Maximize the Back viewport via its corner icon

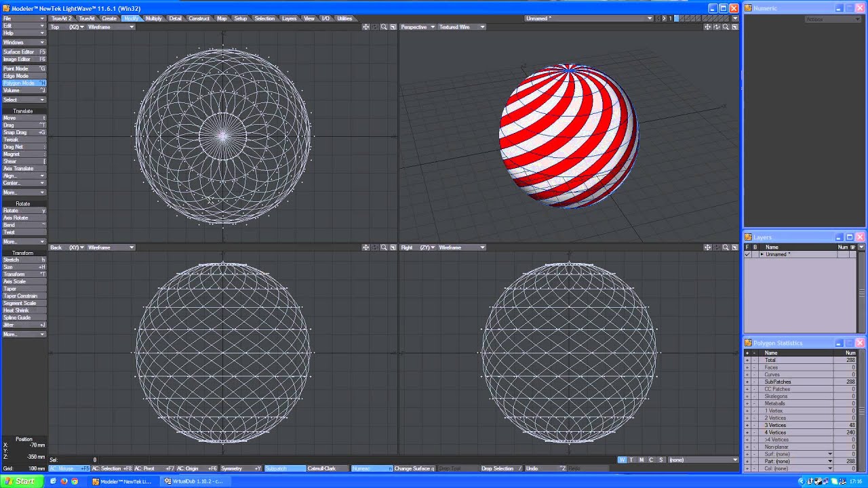point(393,247)
